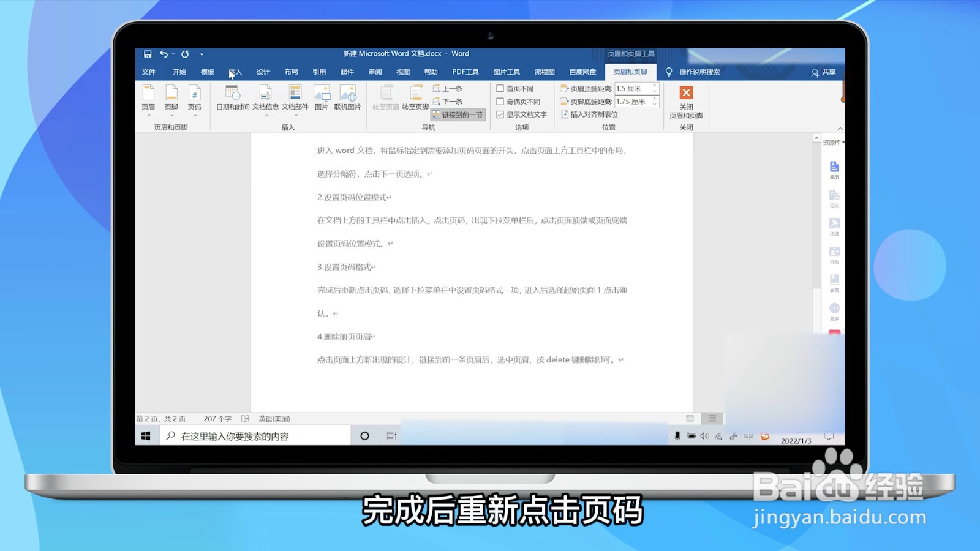Switch to the 开始 (Home) tab

[179, 72]
